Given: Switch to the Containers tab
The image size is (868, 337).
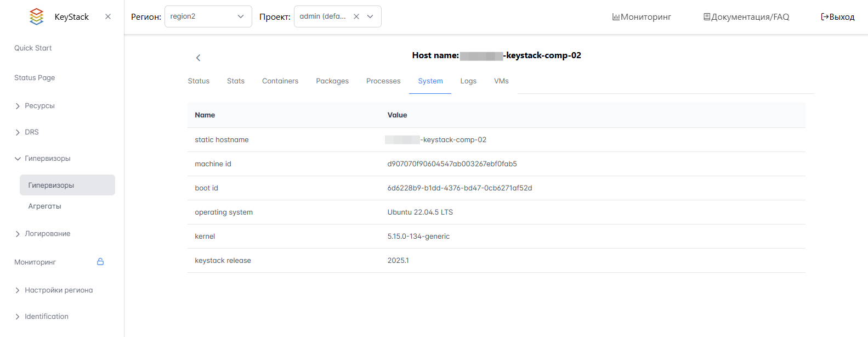Looking at the screenshot, I should pyautogui.click(x=280, y=81).
